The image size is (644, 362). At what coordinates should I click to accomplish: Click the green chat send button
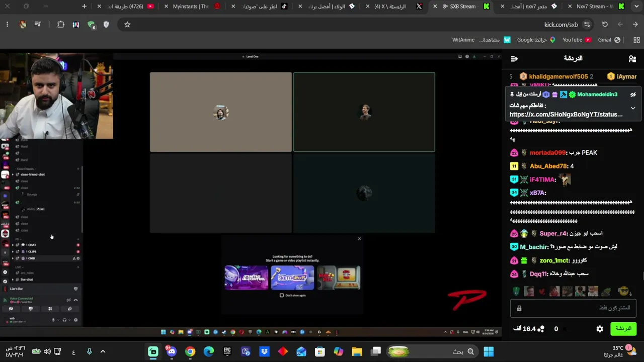[623, 329]
